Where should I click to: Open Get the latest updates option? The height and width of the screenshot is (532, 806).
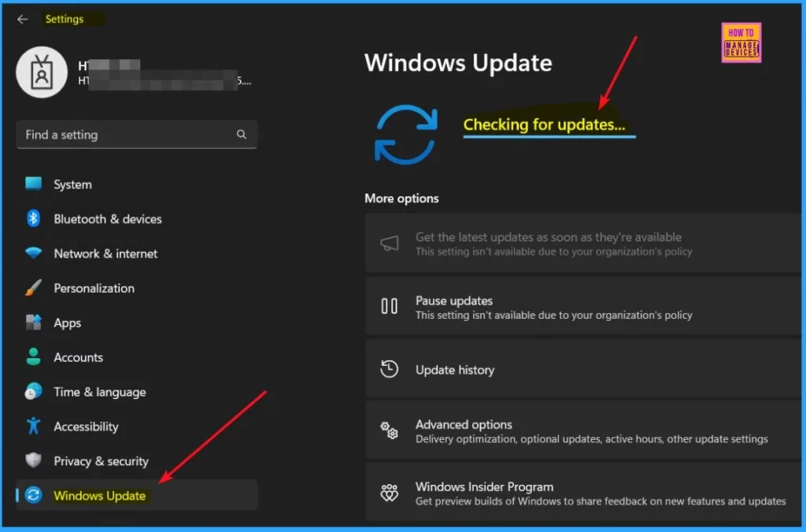point(583,243)
